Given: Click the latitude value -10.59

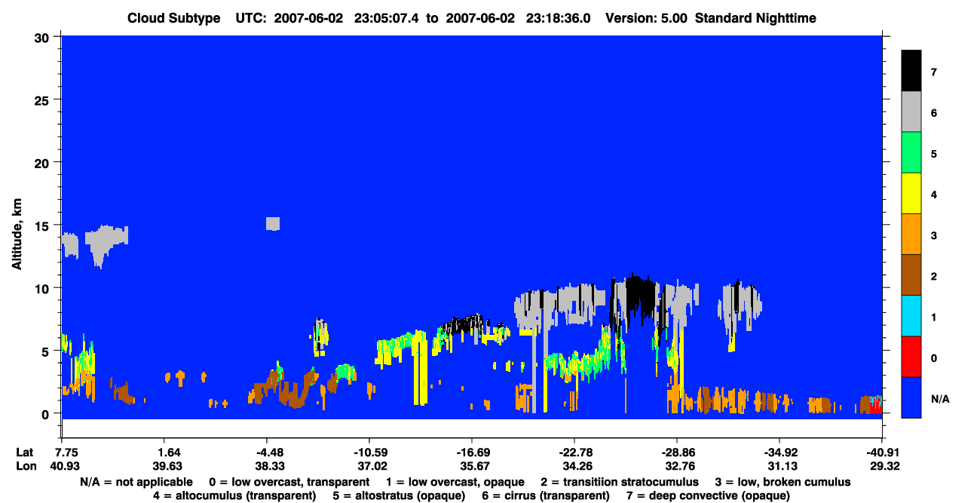Looking at the screenshot, I should pyautogui.click(x=369, y=452).
